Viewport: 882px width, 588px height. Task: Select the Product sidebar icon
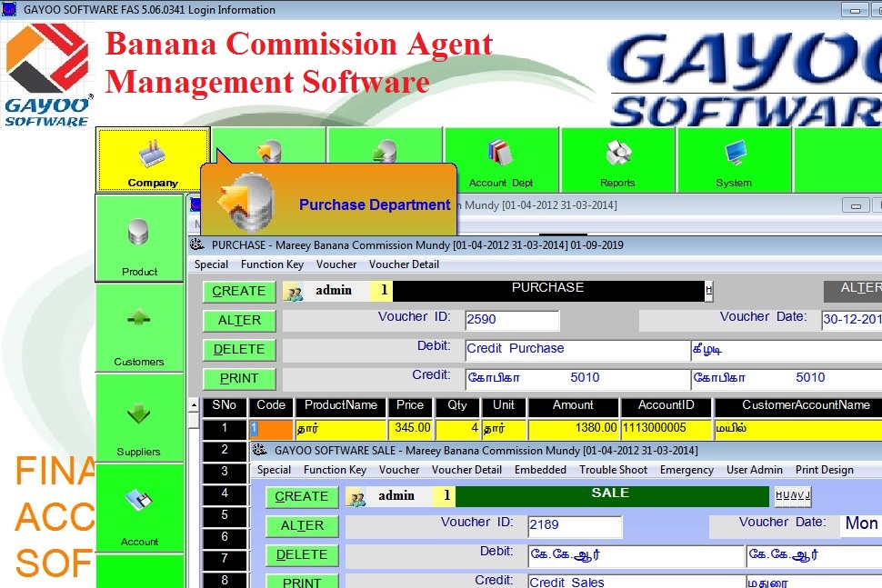[139, 238]
